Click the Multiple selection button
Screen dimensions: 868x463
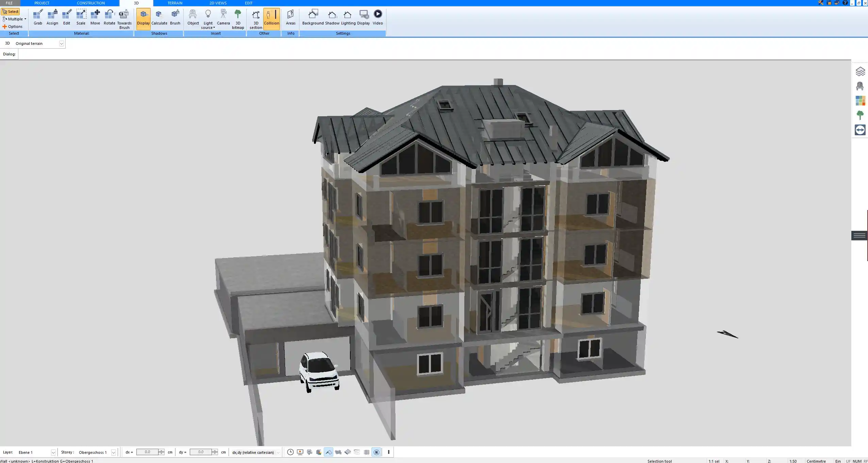click(14, 19)
